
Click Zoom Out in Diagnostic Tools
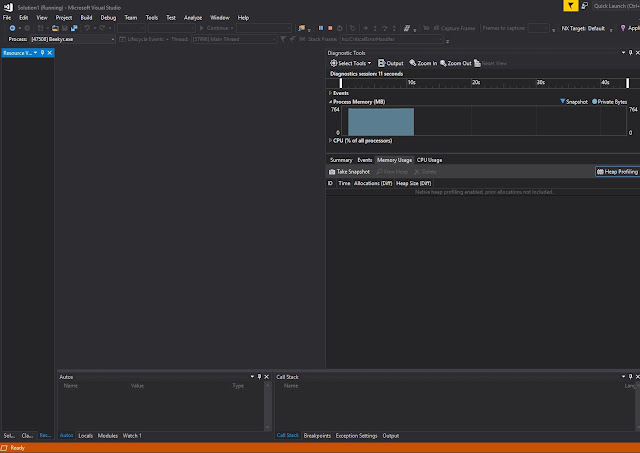click(456, 63)
